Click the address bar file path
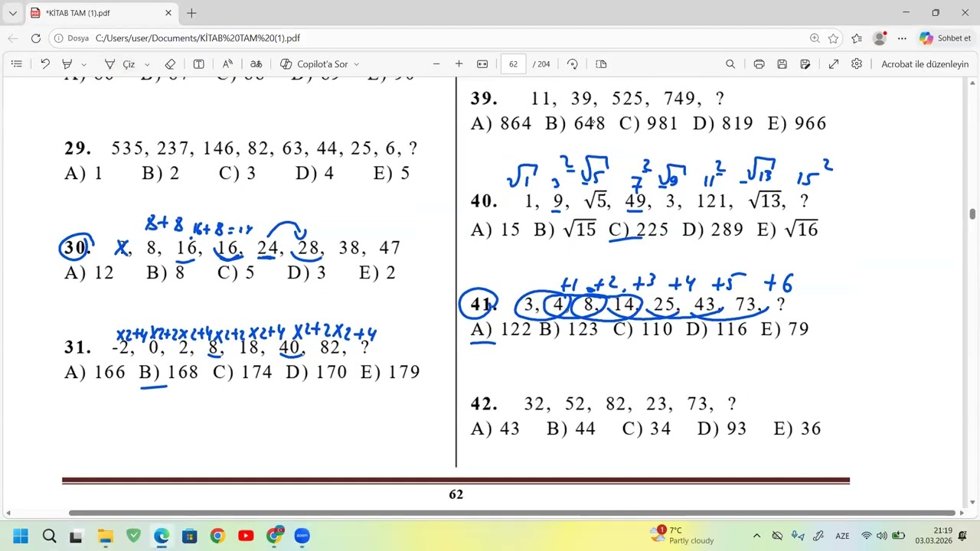Viewport: 980px width, 551px height. tap(198, 38)
